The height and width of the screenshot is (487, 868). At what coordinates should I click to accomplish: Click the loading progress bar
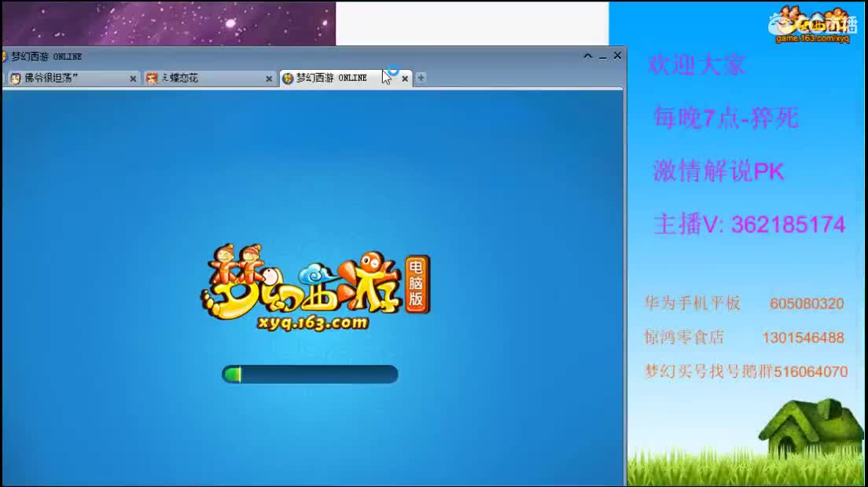tap(310, 374)
